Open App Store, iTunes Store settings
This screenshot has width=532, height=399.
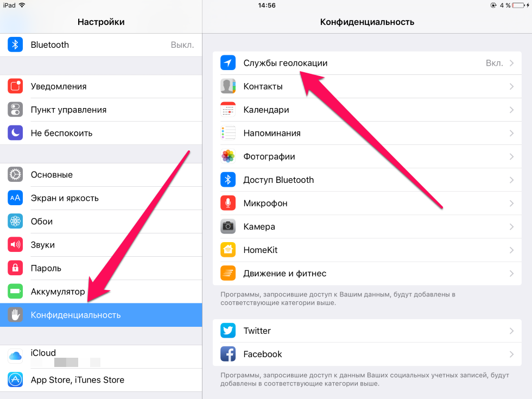click(x=101, y=380)
